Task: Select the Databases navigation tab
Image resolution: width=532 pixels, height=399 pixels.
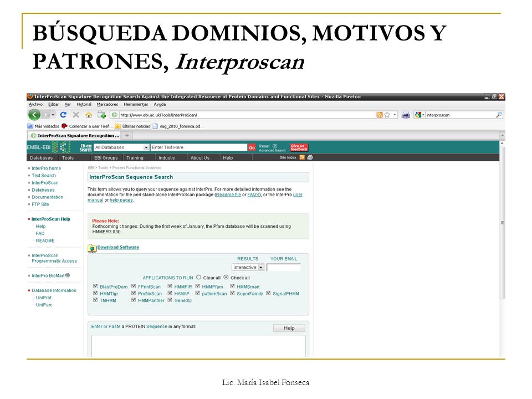Action: click(x=42, y=158)
